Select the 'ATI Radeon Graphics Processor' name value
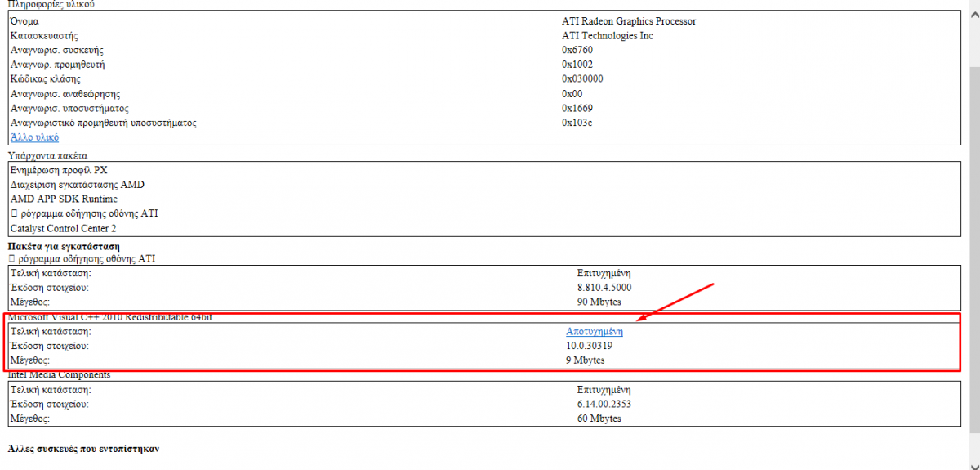Image resolution: width=980 pixels, height=470 pixels. (x=629, y=21)
